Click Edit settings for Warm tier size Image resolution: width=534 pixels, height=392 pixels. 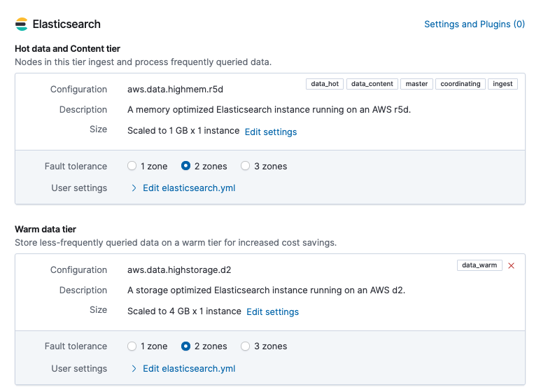(x=272, y=312)
